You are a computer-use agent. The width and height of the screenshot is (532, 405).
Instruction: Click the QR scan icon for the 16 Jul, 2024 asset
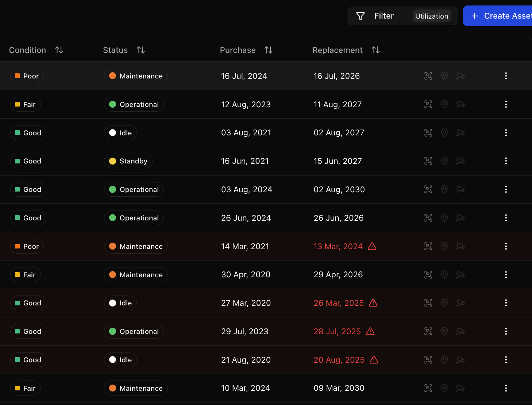(428, 76)
